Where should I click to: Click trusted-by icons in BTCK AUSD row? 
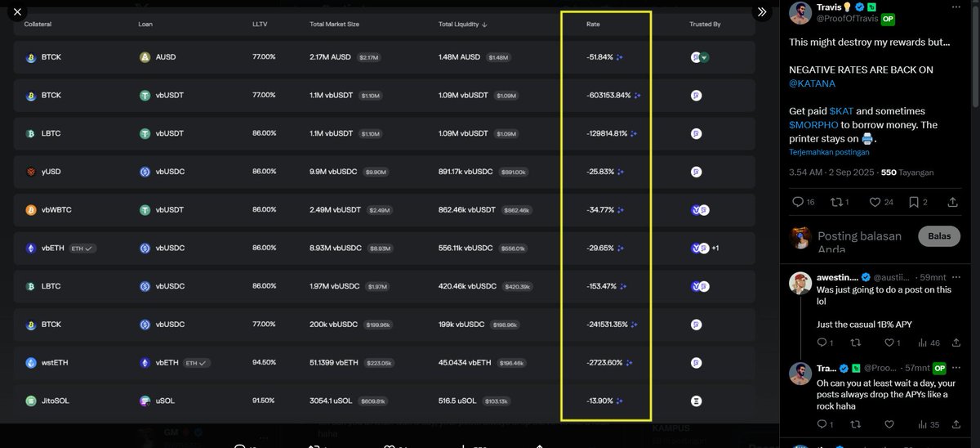click(699, 57)
